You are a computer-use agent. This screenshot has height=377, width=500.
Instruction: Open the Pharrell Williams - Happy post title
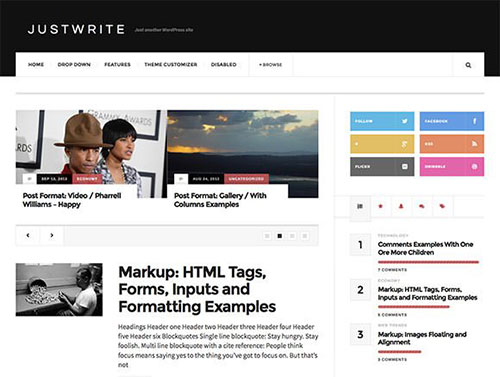pyautogui.click(x=72, y=200)
